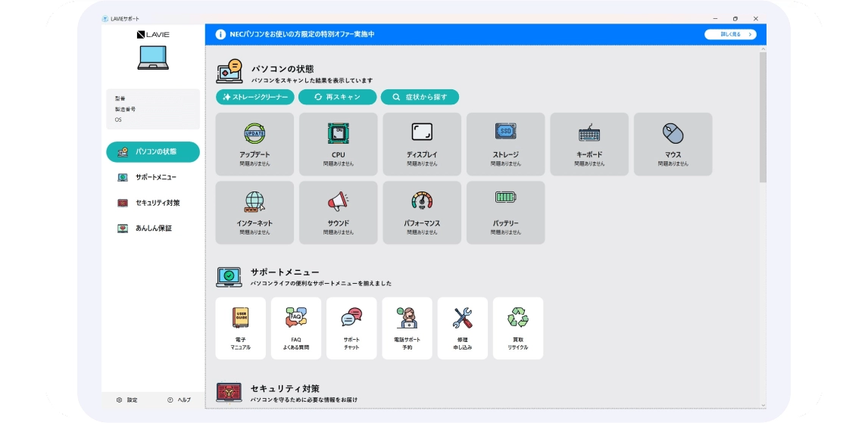Open the CPU status card

tap(339, 145)
